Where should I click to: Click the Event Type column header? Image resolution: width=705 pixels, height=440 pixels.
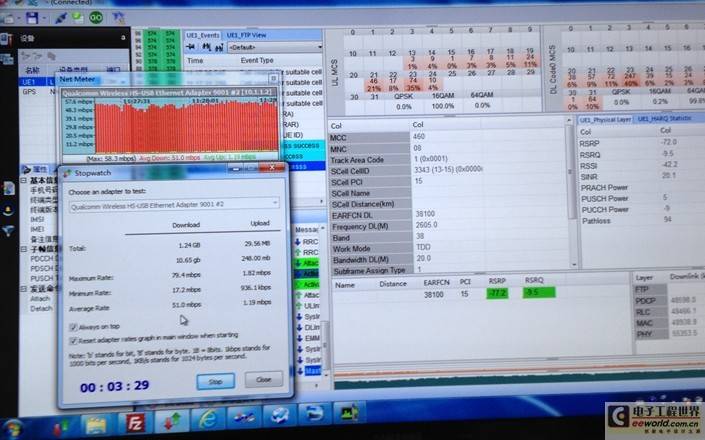[257, 60]
